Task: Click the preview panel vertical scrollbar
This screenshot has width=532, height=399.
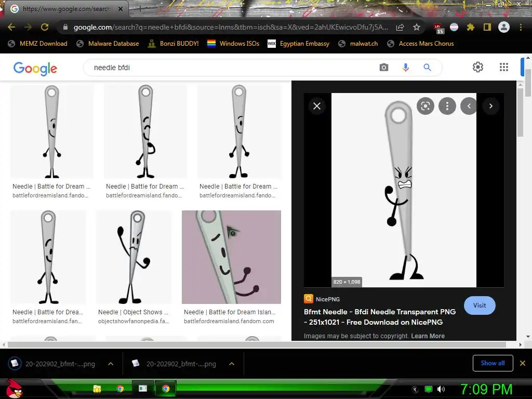Action: tap(520, 112)
